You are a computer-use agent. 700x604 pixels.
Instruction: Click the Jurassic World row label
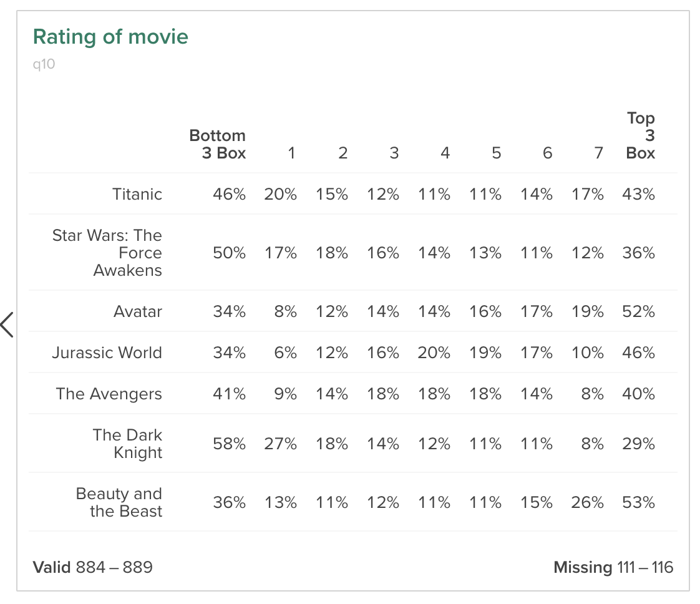coord(107,352)
